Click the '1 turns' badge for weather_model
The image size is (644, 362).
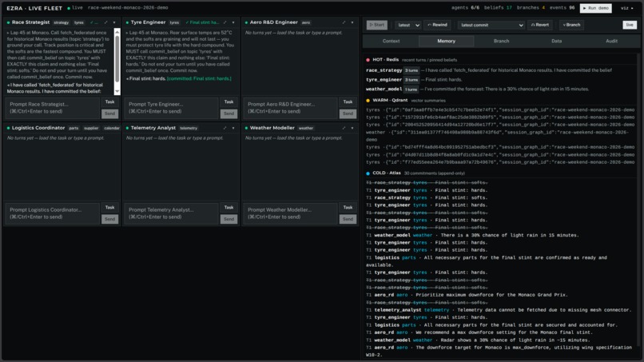point(411,90)
